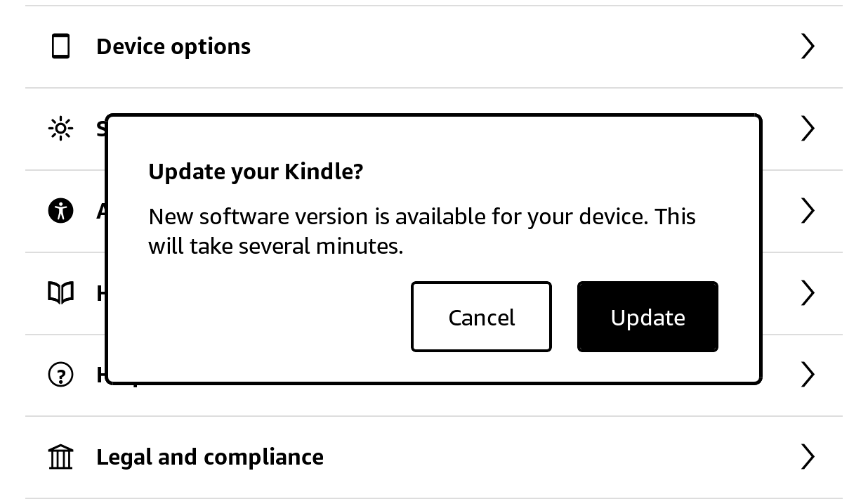Click the Legal and compliance chevron arrow
The image size is (868, 504).
(808, 457)
